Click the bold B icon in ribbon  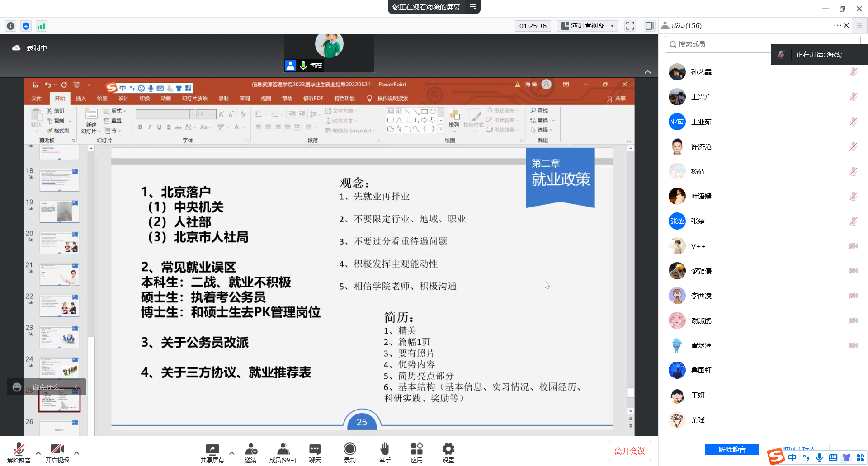coord(140,127)
